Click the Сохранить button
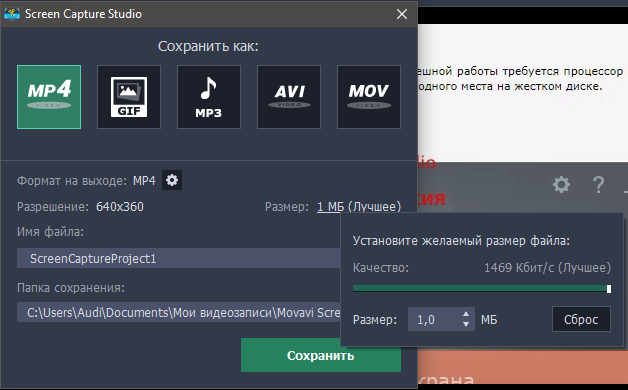 coord(321,355)
